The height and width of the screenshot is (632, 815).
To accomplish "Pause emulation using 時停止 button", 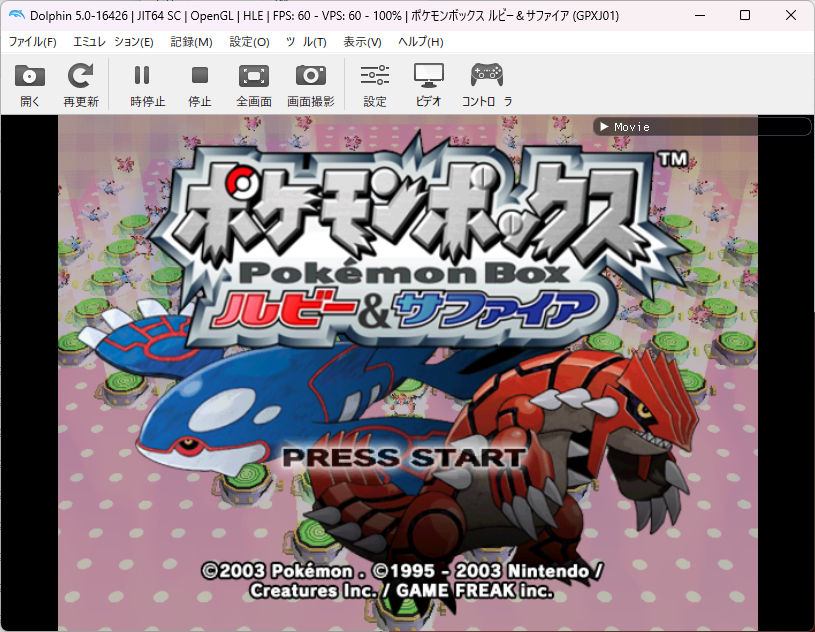I will point(147,85).
